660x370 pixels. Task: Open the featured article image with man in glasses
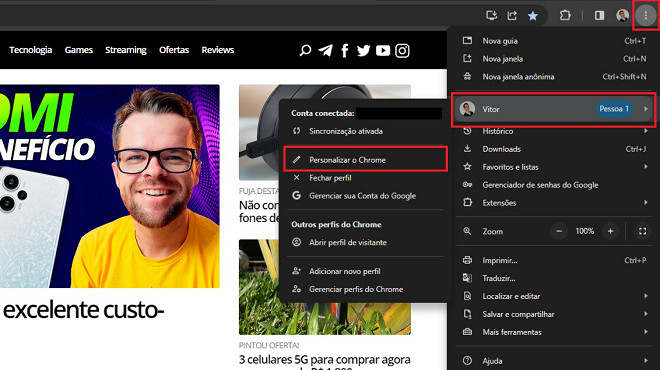coord(109,186)
